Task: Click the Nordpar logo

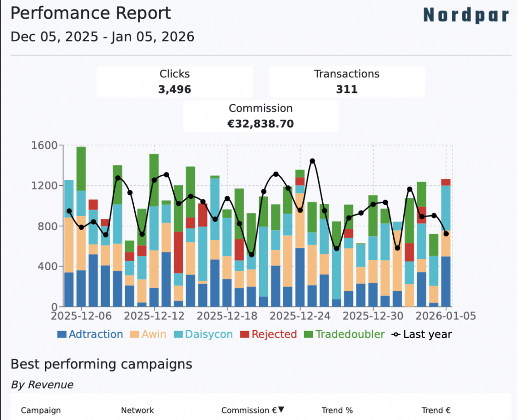Action: pos(466,15)
